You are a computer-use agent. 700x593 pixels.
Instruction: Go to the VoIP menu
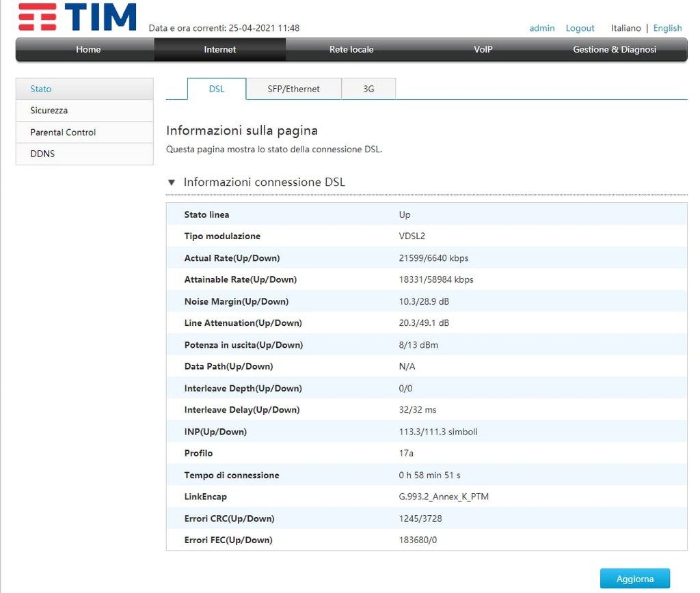[483, 50]
